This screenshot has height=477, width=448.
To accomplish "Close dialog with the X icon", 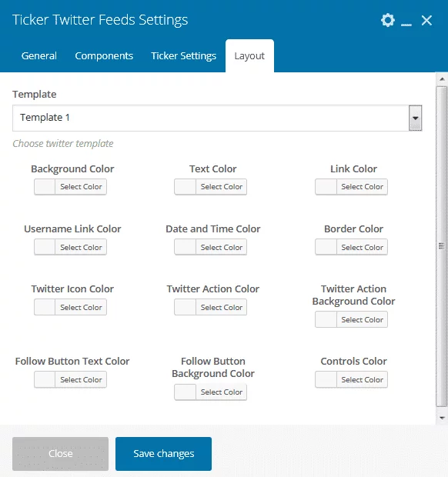I will (x=426, y=20).
